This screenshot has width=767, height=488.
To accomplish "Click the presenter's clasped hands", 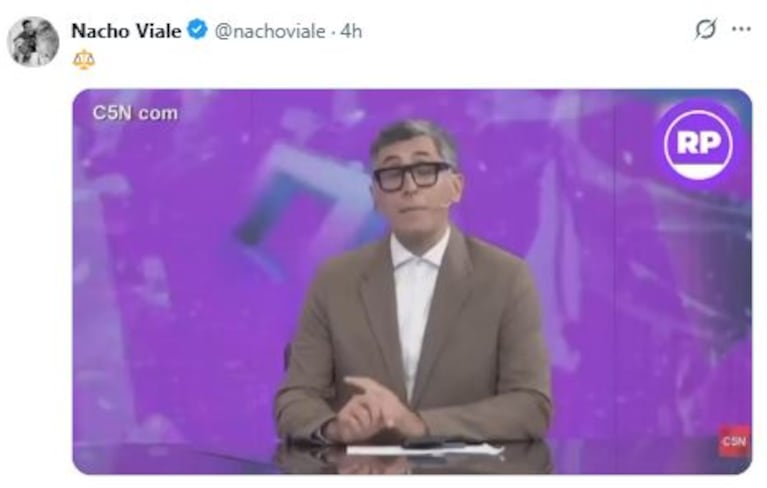I will (x=372, y=410).
